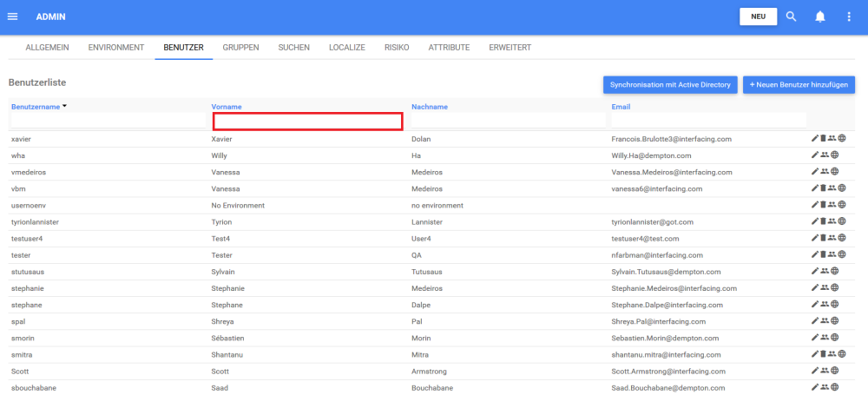Delete user testuser4 with trash icon
The width and height of the screenshot is (868, 395).
coord(823,238)
